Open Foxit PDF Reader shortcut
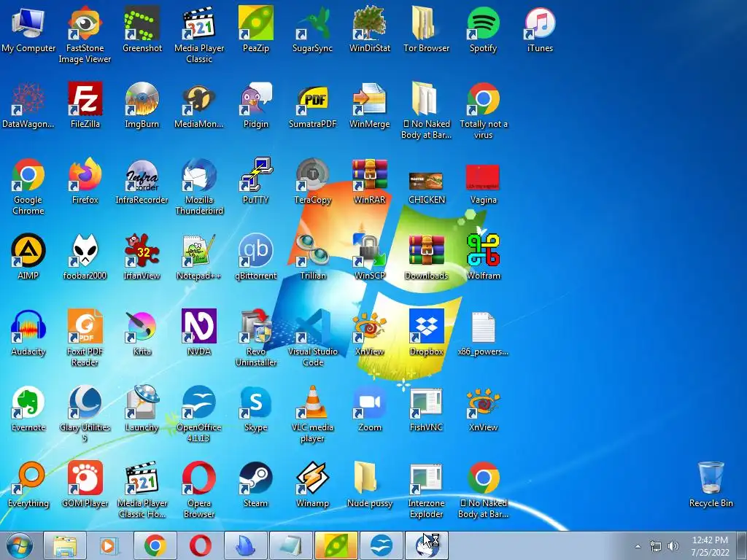This screenshot has width=747, height=560. (85, 338)
